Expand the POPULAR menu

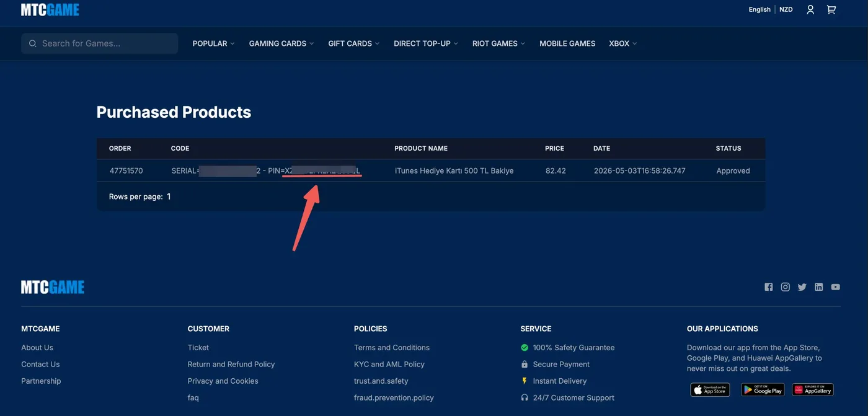[214, 43]
